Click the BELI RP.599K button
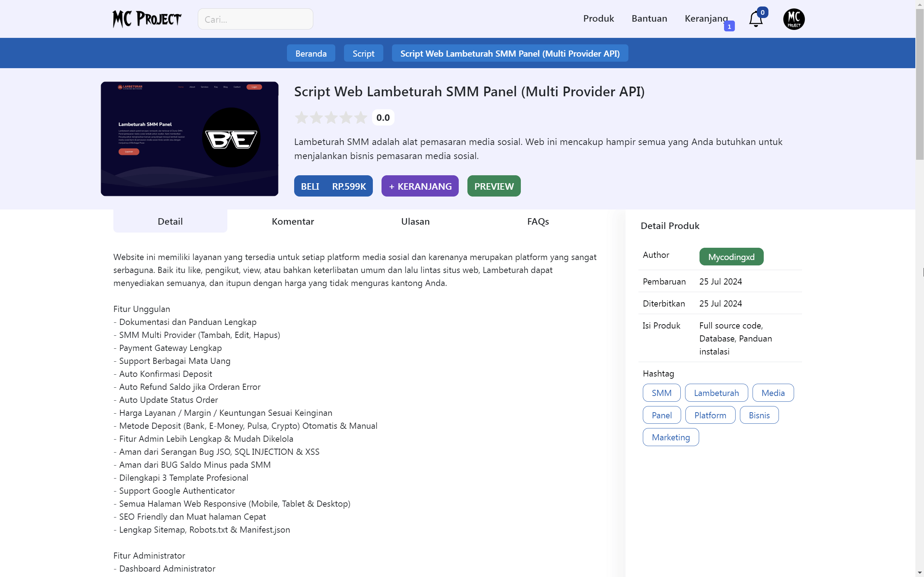924x577 pixels. click(x=333, y=186)
